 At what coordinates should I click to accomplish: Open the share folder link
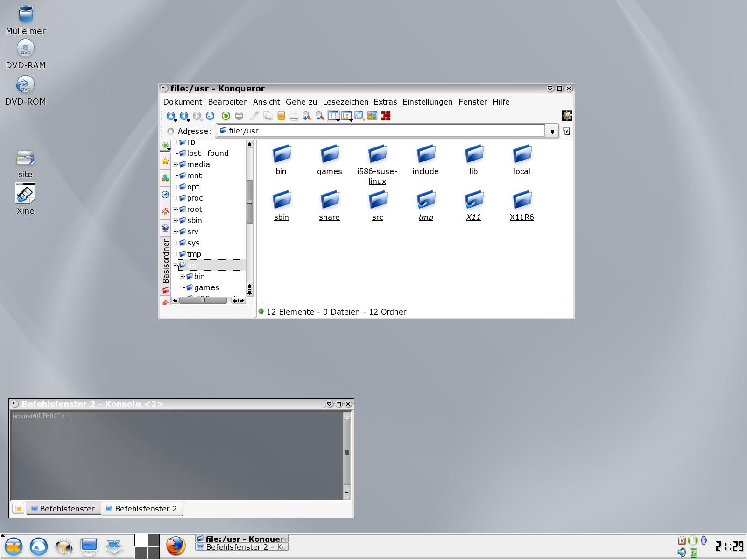click(x=329, y=205)
